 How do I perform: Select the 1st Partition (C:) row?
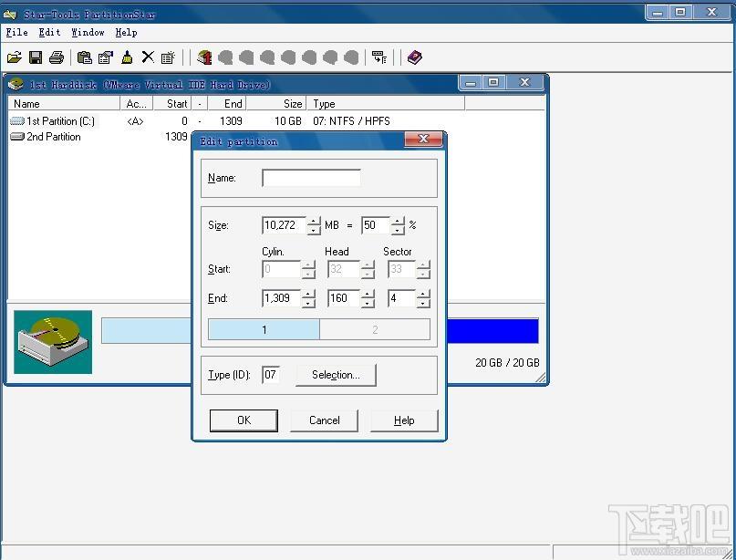[x=276, y=121]
